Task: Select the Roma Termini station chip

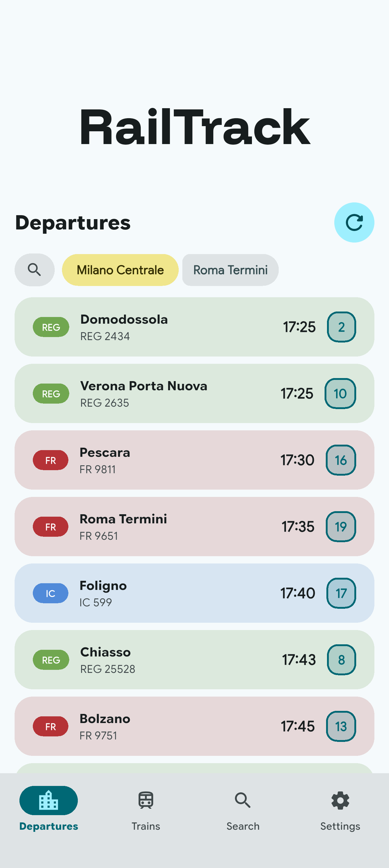Action: [x=230, y=270]
